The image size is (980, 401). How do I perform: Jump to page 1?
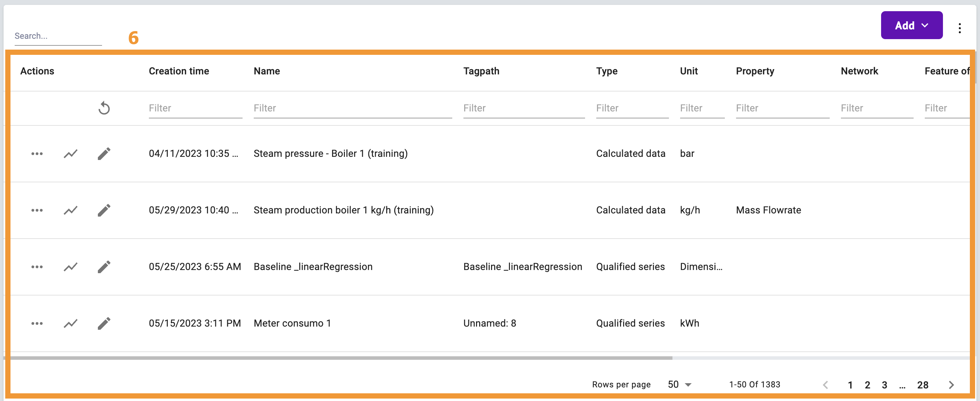click(850, 385)
